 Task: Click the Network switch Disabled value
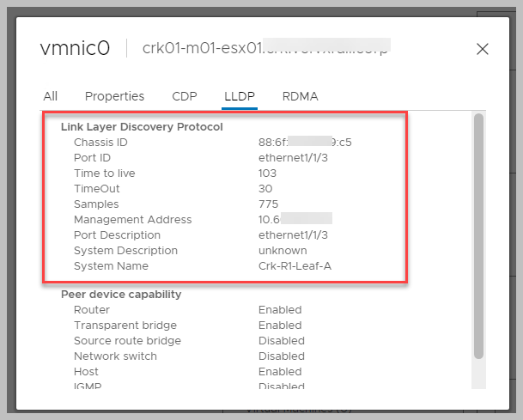tap(281, 356)
